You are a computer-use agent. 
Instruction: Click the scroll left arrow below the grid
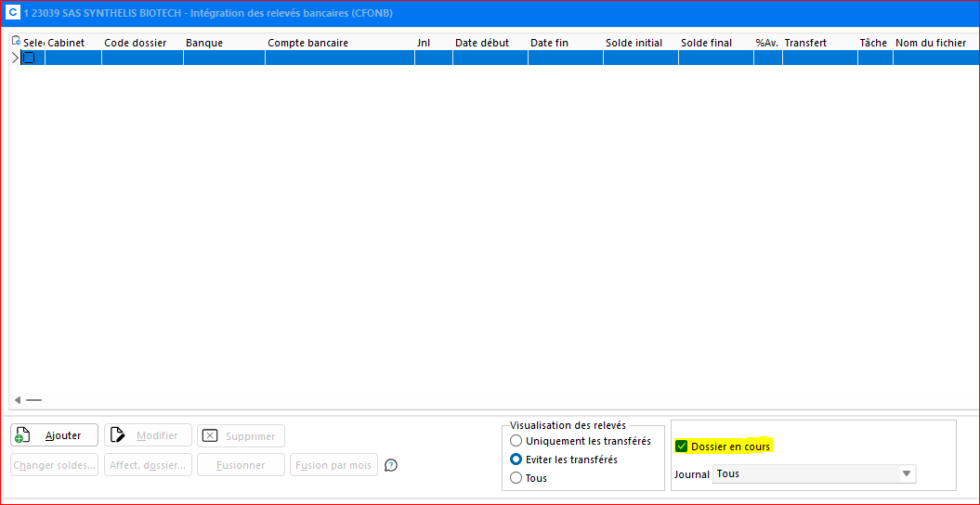pos(18,400)
